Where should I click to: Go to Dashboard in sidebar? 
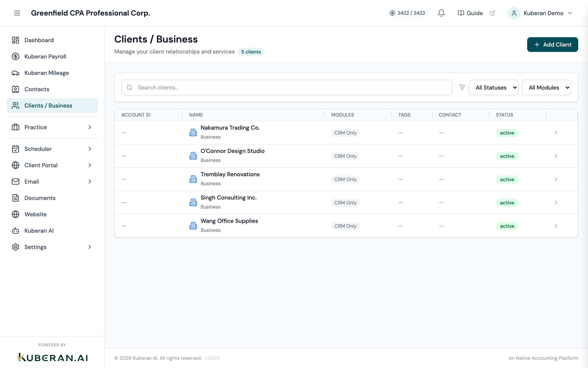click(52, 40)
